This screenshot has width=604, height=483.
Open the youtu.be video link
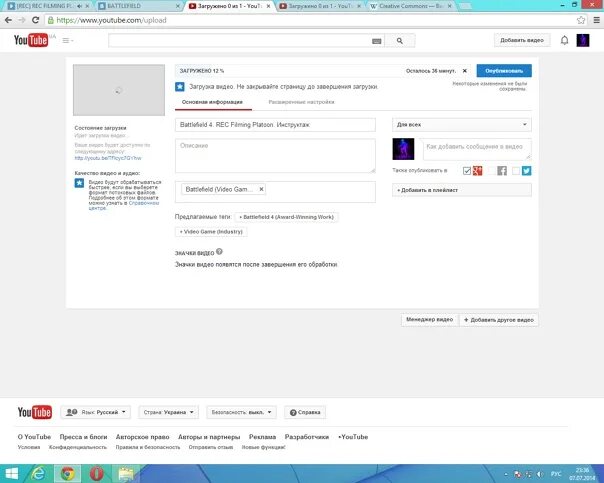coord(108,158)
